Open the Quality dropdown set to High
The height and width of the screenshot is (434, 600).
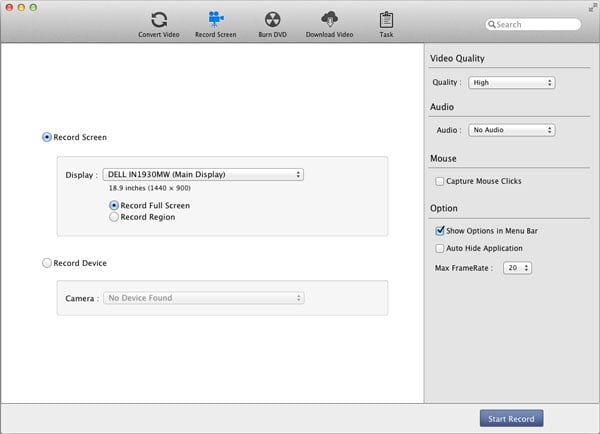(512, 82)
